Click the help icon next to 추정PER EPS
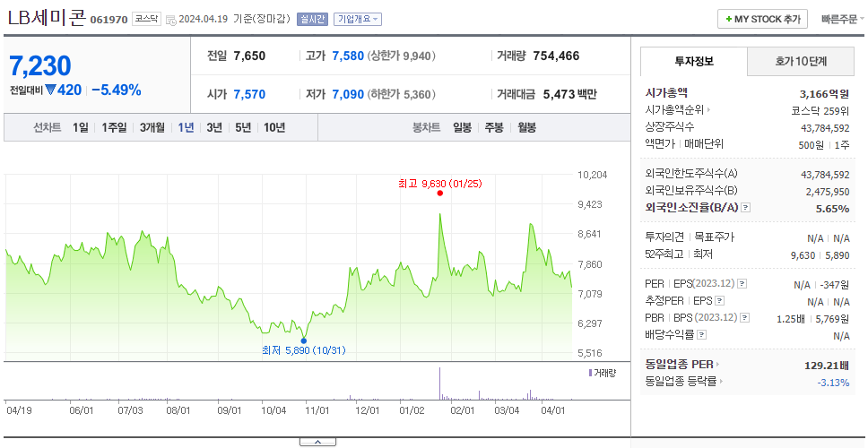This screenshot has height=448, width=868. point(719,301)
